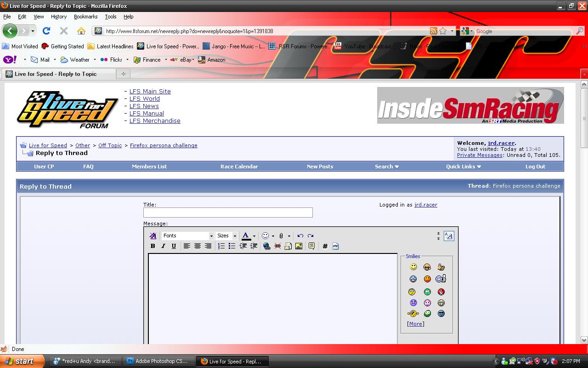Image resolution: width=588 pixels, height=368 pixels.
Task: Insert an ordered numbered list
Action: [221, 246]
